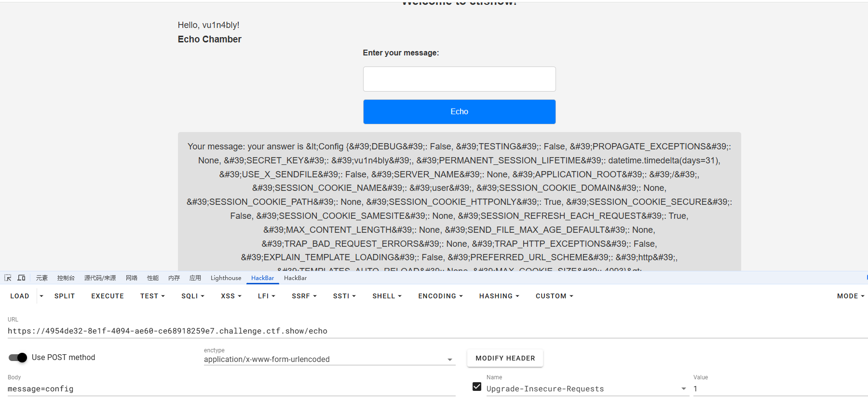The height and width of the screenshot is (401, 868).
Task: Open the LOAD dropdown arrow
Action: tap(41, 296)
